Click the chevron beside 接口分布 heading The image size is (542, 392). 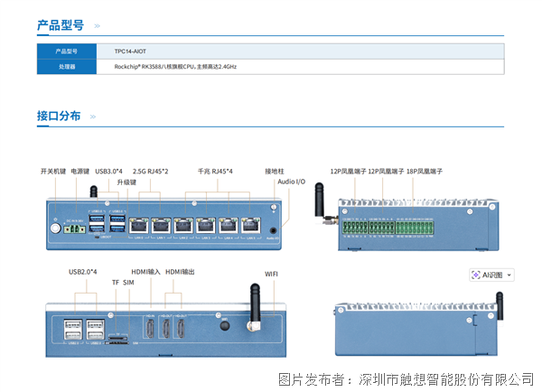tap(93, 117)
